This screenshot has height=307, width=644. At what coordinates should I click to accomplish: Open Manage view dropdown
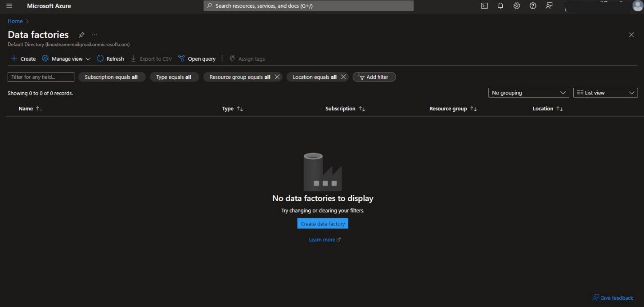click(66, 59)
